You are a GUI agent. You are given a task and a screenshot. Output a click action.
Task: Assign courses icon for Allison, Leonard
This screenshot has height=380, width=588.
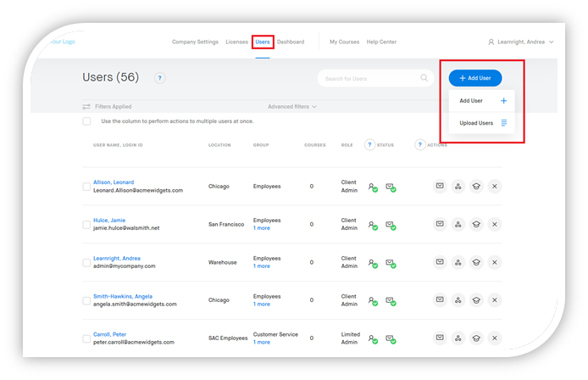pyautogui.click(x=476, y=187)
